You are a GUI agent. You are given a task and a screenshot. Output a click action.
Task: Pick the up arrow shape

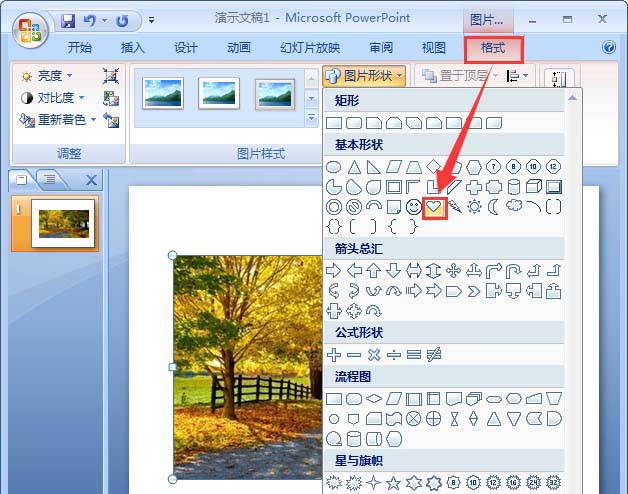tap(374, 271)
